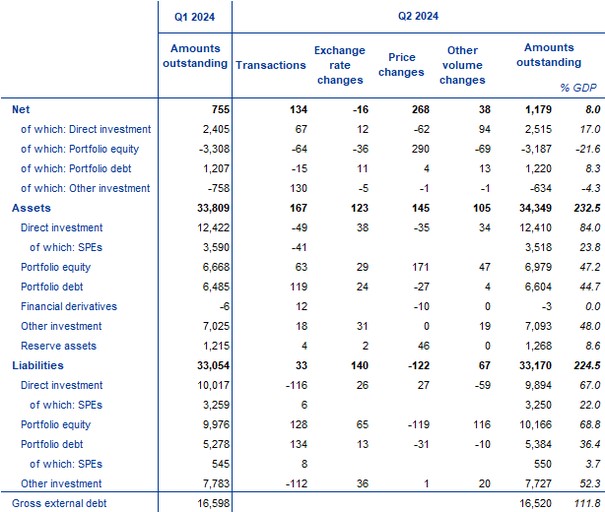The width and height of the screenshot is (605, 512).
Task: Select the Transactions column header
Action: click(x=270, y=65)
